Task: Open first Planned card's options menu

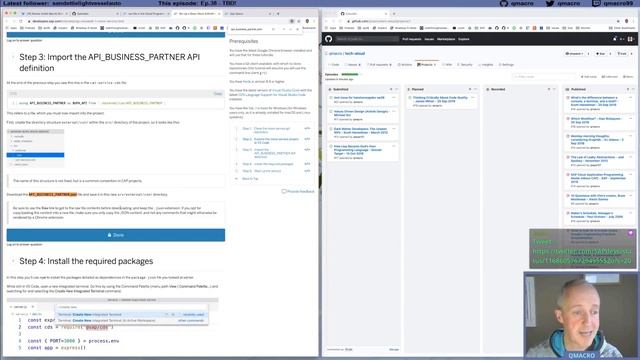Action: click(473, 98)
